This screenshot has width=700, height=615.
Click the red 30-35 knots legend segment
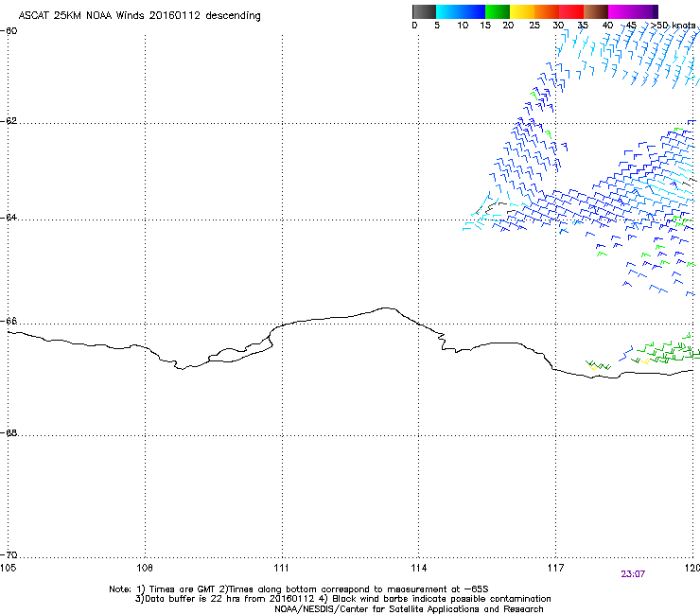click(571, 11)
